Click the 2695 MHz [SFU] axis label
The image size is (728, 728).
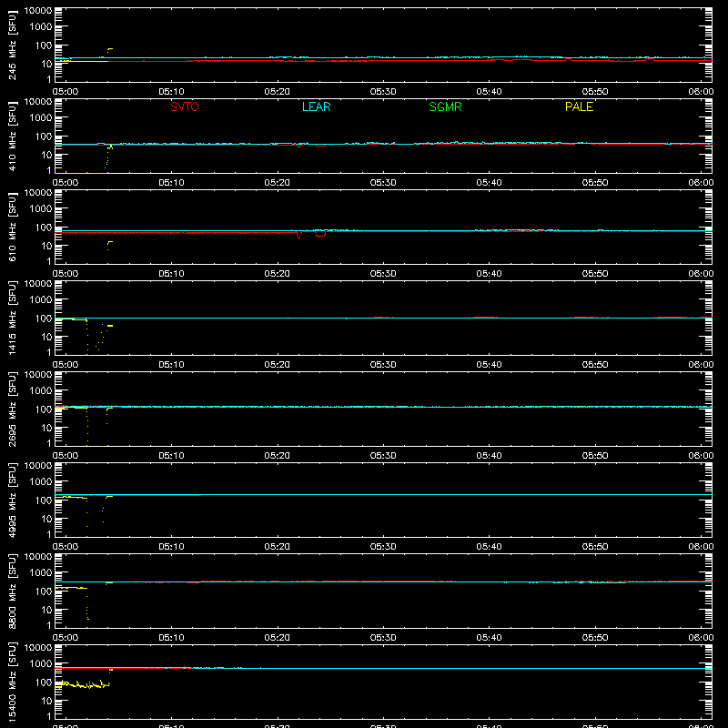(x=12, y=409)
